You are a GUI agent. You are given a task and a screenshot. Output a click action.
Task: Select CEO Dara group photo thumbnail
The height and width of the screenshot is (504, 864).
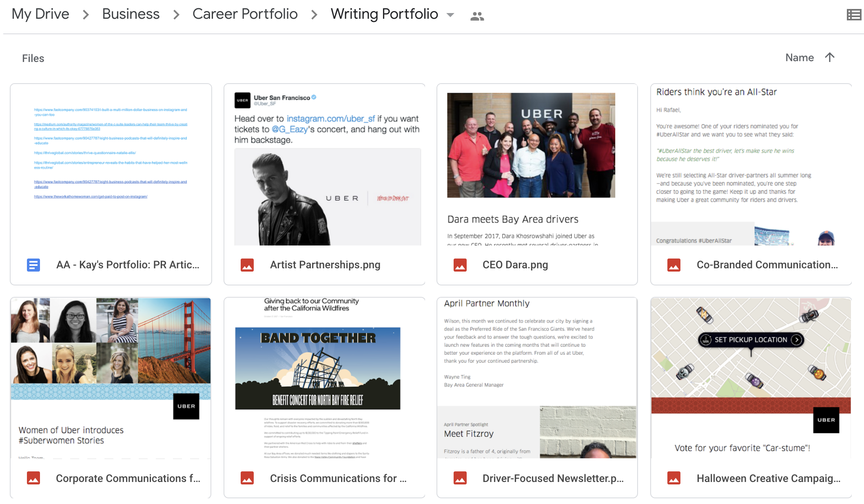537,165
